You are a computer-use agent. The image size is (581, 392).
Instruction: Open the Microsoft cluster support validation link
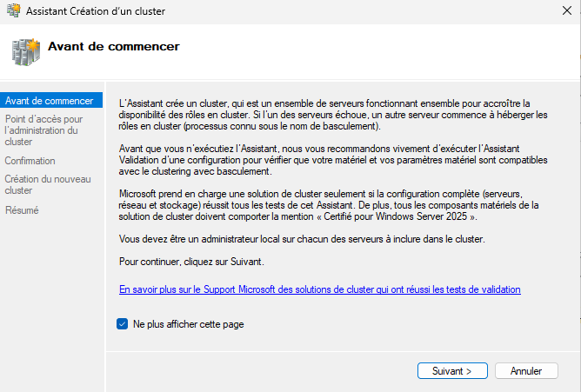pos(320,289)
